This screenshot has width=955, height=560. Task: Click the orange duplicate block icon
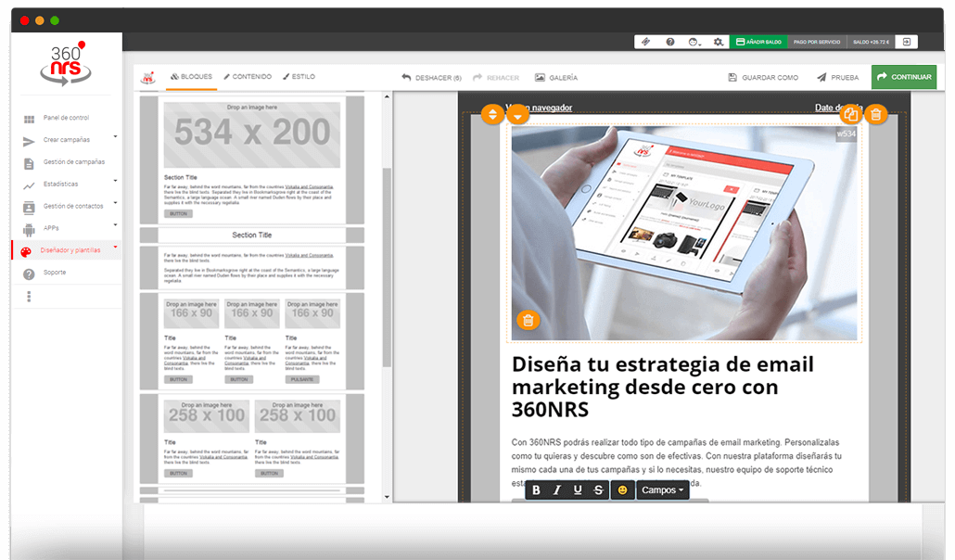tap(850, 115)
